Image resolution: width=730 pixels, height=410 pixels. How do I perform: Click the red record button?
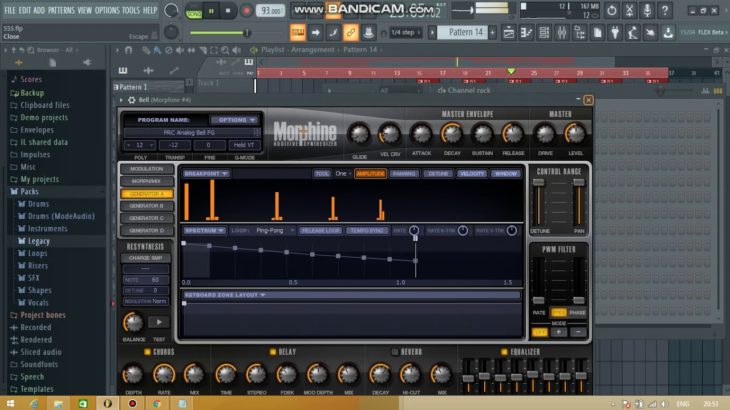(246, 11)
